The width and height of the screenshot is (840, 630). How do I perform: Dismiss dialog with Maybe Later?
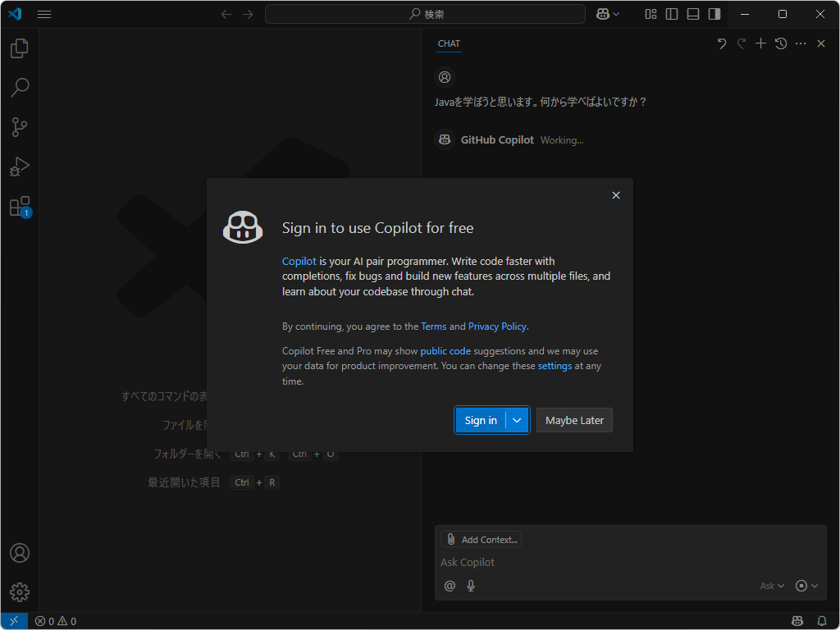coord(574,420)
